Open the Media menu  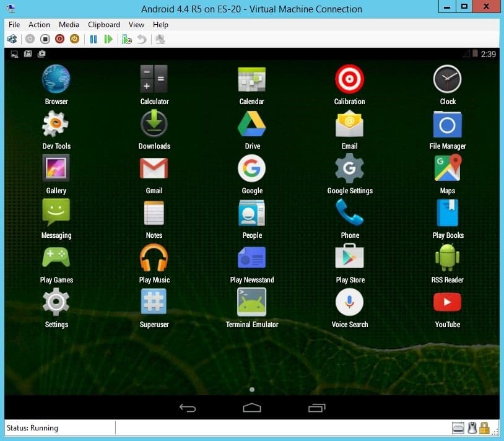click(69, 25)
